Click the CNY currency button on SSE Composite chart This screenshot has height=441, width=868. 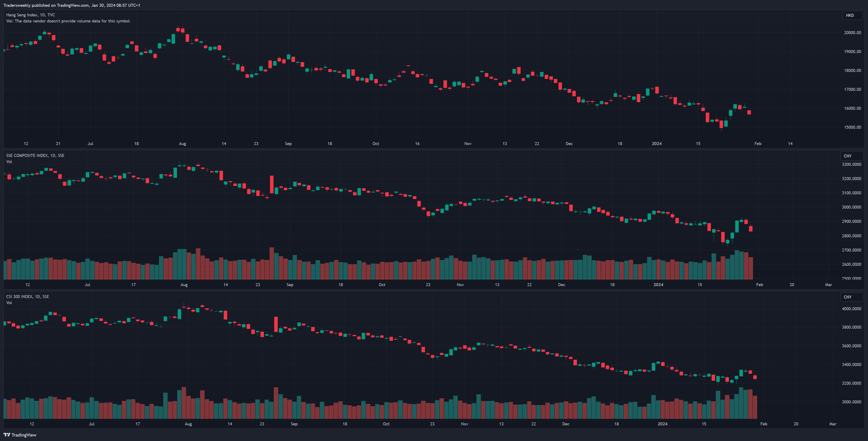click(x=851, y=156)
